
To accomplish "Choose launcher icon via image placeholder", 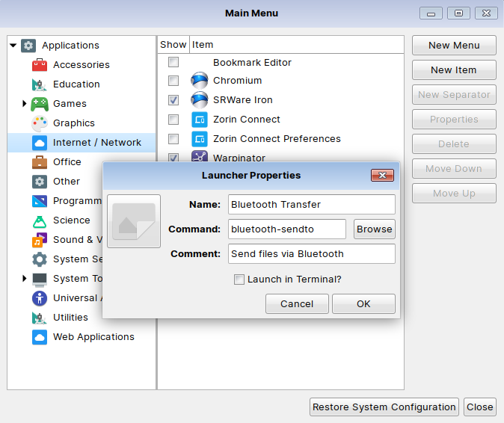I will [134, 221].
